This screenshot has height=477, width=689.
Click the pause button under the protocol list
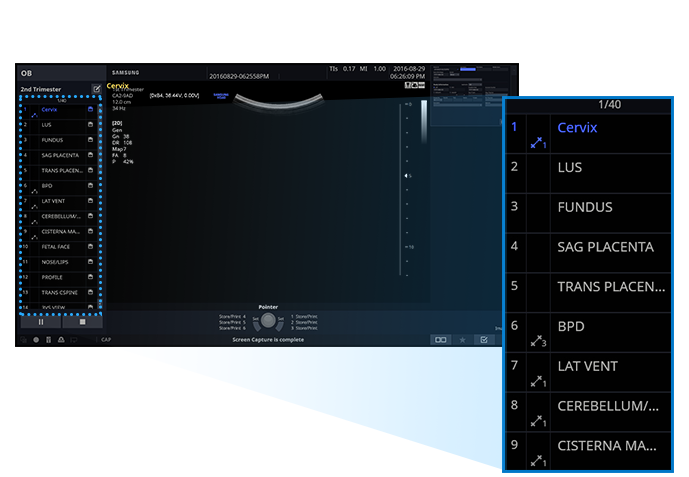(x=40, y=323)
